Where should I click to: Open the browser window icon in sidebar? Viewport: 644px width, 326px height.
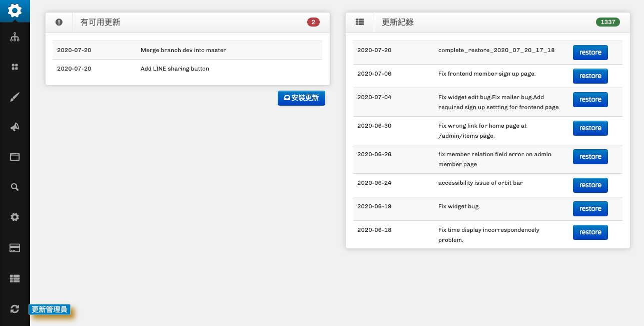(15, 157)
